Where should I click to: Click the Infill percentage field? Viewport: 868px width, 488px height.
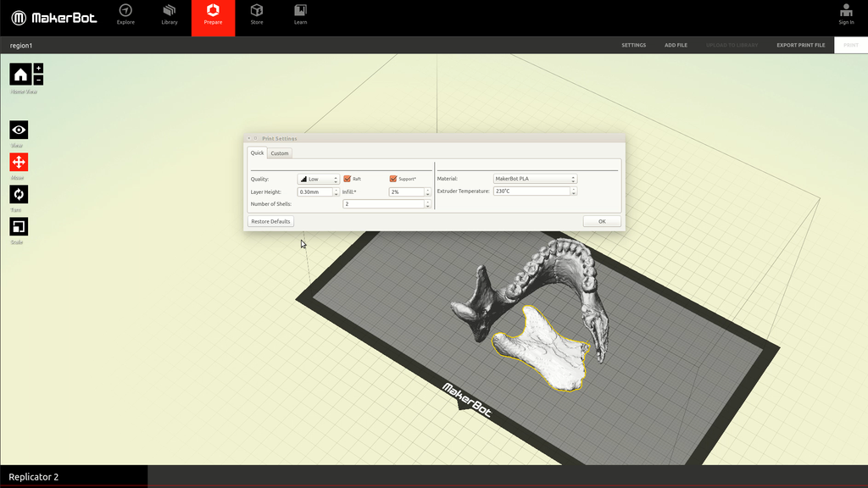point(407,192)
